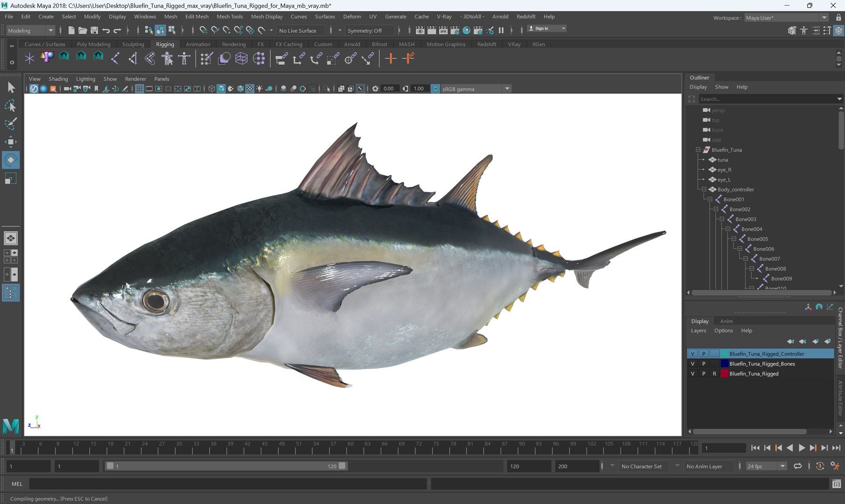Open the 24 fps frame rate dropdown

pos(766,466)
